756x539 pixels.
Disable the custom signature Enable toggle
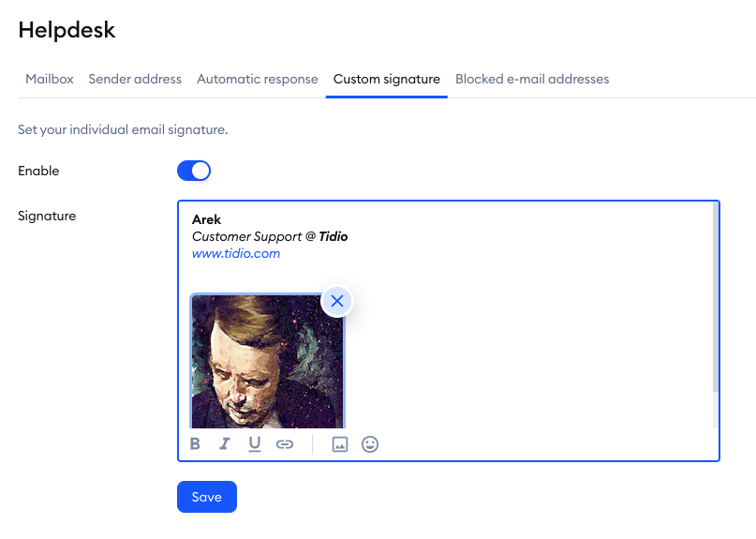(x=194, y=171)
